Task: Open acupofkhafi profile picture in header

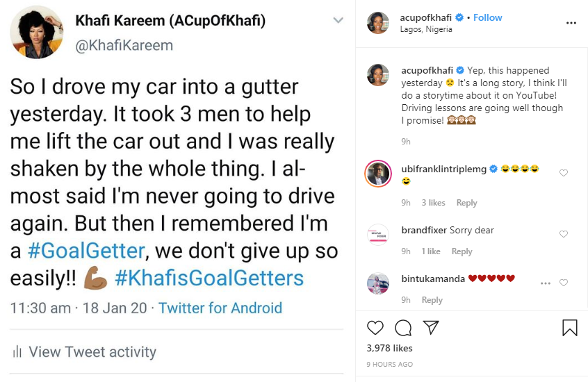Action: (377, 23)
